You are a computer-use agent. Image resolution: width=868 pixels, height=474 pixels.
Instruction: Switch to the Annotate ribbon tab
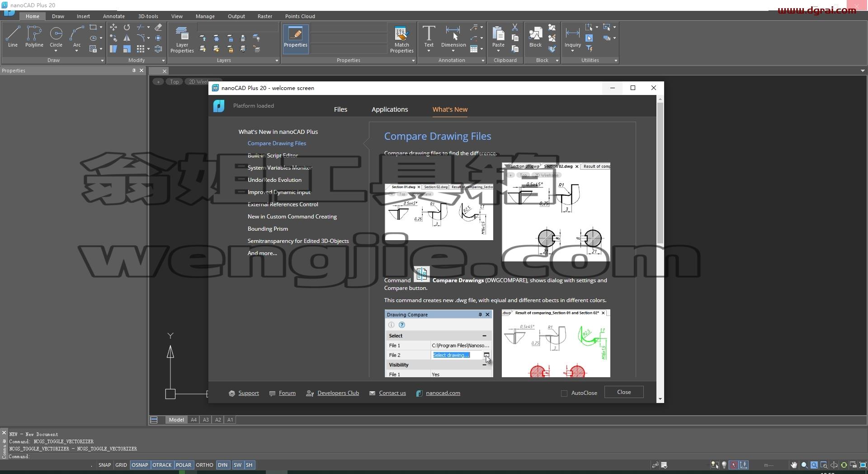tap(114, 16)
